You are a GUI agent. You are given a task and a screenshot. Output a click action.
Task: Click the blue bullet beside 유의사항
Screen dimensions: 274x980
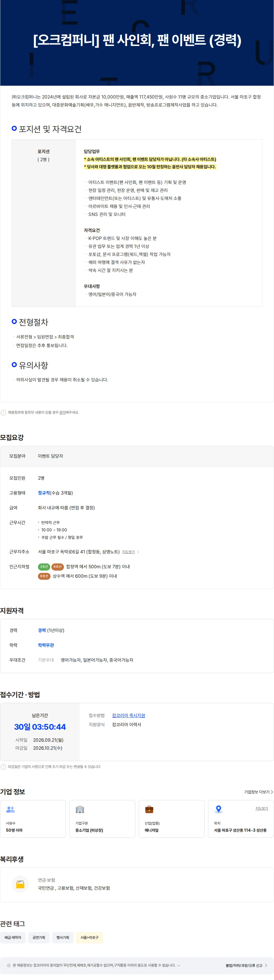tap(14, 365)
